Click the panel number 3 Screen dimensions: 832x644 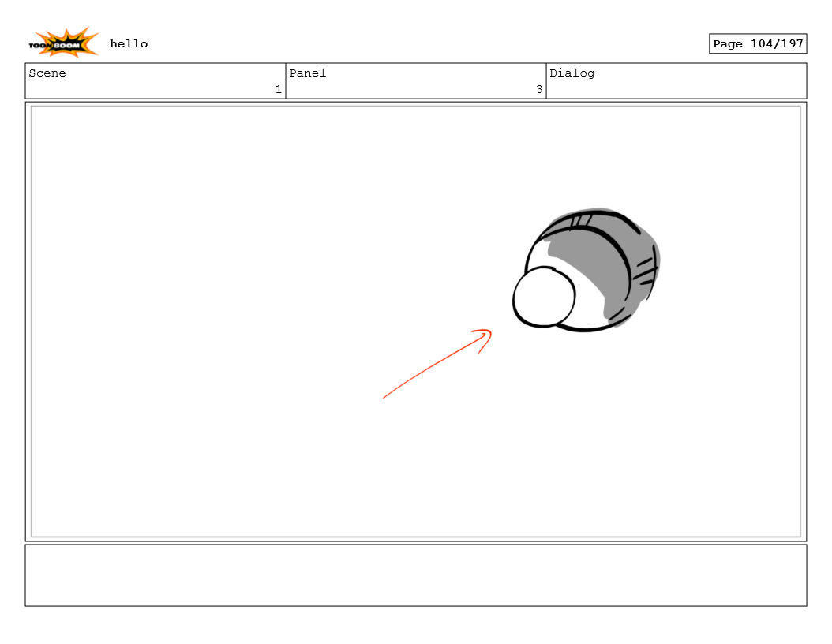pyautogui.click(x=539, y=90)
